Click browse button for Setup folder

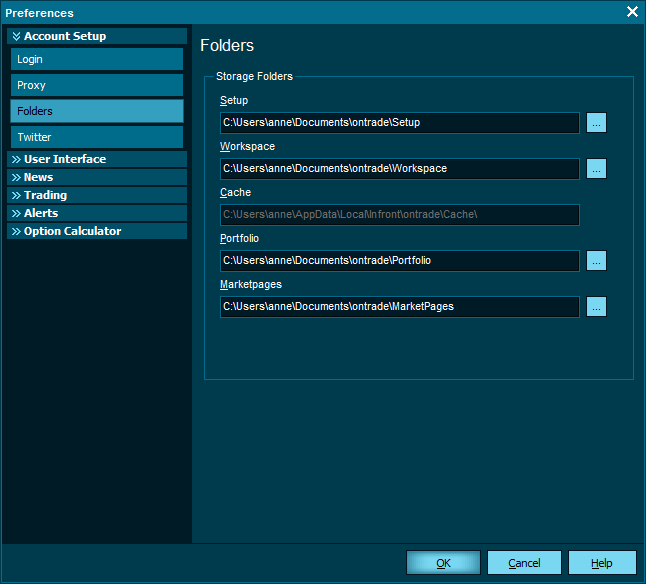[x=596, y=123]
